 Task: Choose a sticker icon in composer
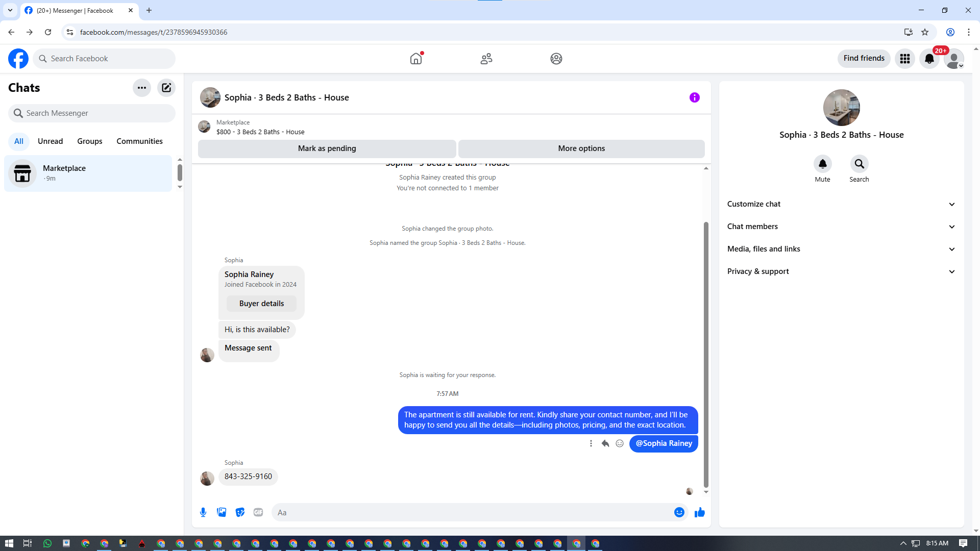click(240, 512)
